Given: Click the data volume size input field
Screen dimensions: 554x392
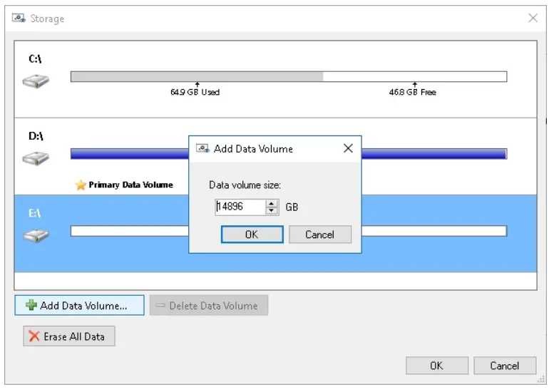Looking at the screenshot, I should pyautogui.click(x=240, y=207).
